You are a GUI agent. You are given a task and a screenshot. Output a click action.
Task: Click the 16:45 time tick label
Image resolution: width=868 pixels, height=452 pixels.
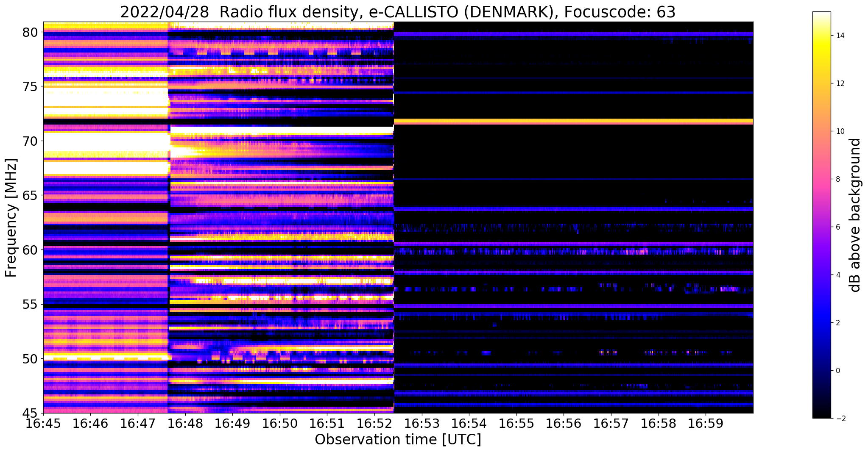pos(43,424)
